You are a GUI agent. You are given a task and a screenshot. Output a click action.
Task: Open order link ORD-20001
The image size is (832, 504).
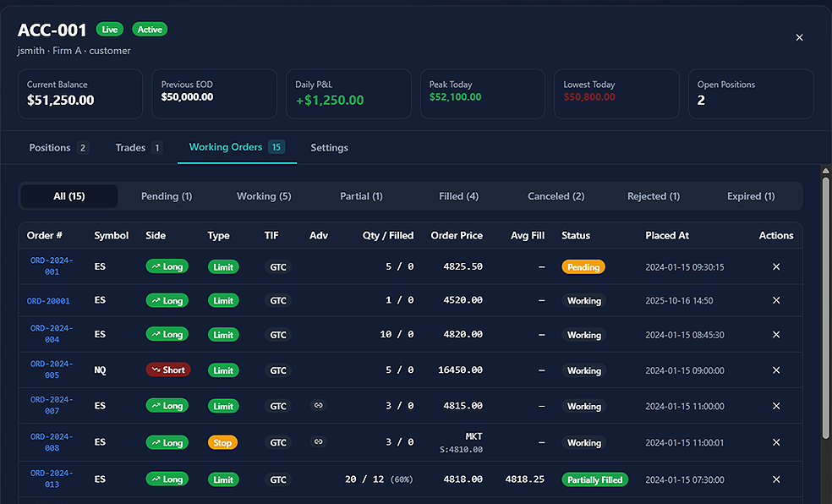click(x=48, y=301)
